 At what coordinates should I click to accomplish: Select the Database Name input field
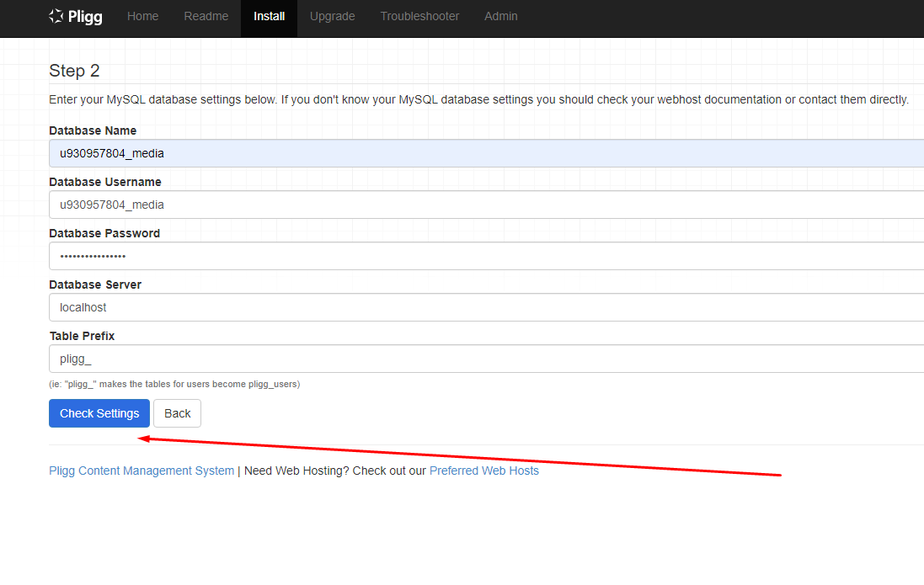tap(337, 152)
